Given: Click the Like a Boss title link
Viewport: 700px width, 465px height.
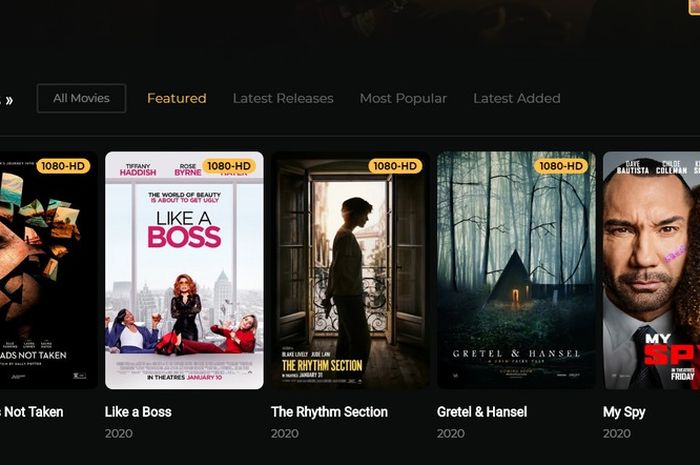Looking at the screenshot, I should (138, 412).
